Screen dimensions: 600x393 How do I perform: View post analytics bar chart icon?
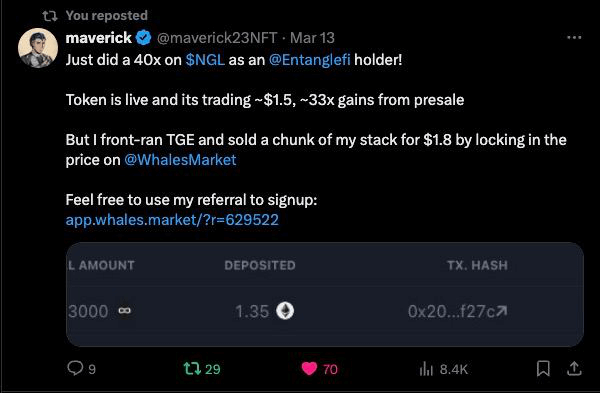[426, 369]
